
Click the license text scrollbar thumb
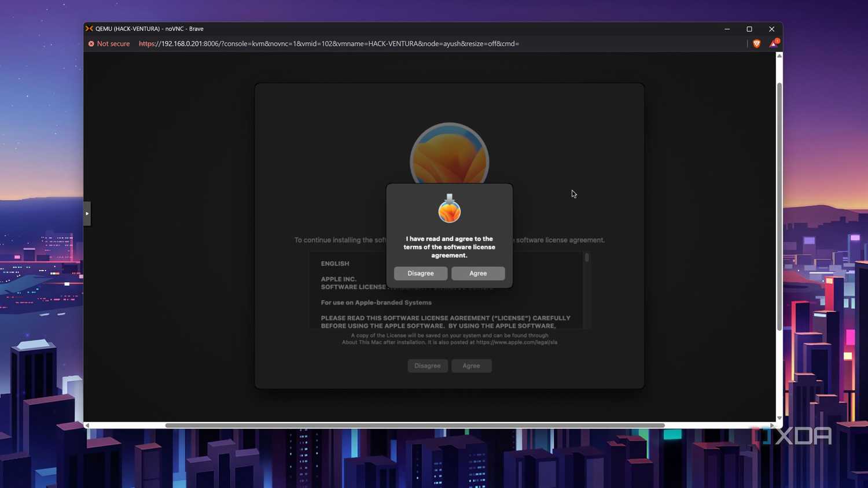pyautogui.click(x=587, y=257)
